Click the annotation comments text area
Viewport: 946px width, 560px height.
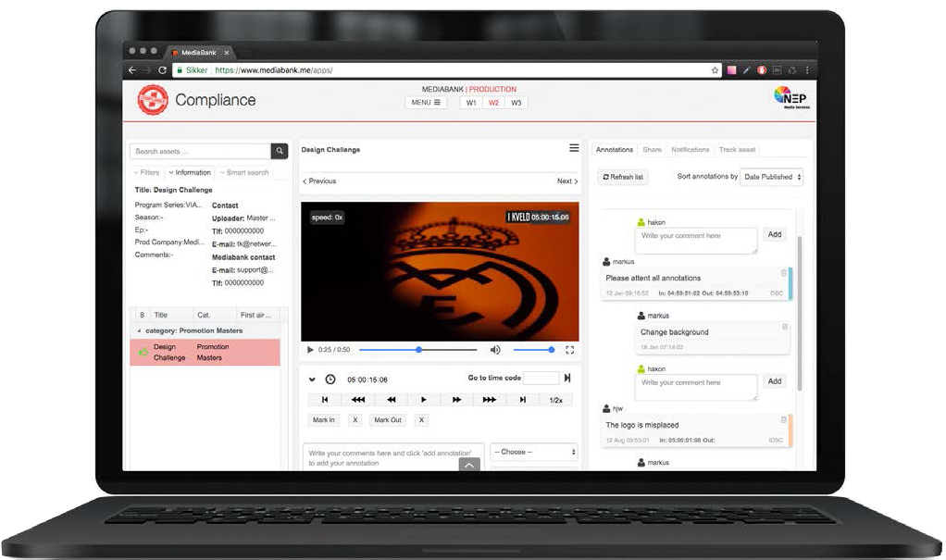[393, 457]
